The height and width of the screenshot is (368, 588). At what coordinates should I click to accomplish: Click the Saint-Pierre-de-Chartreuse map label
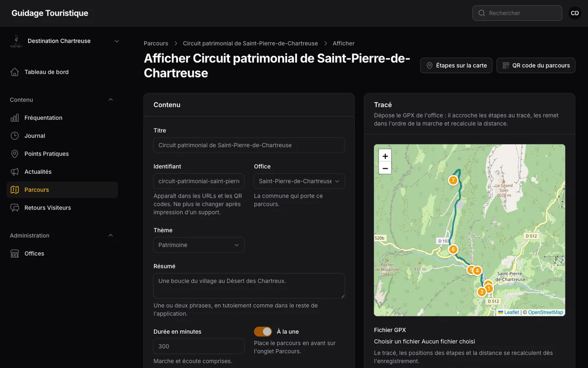tap(511, 277)
